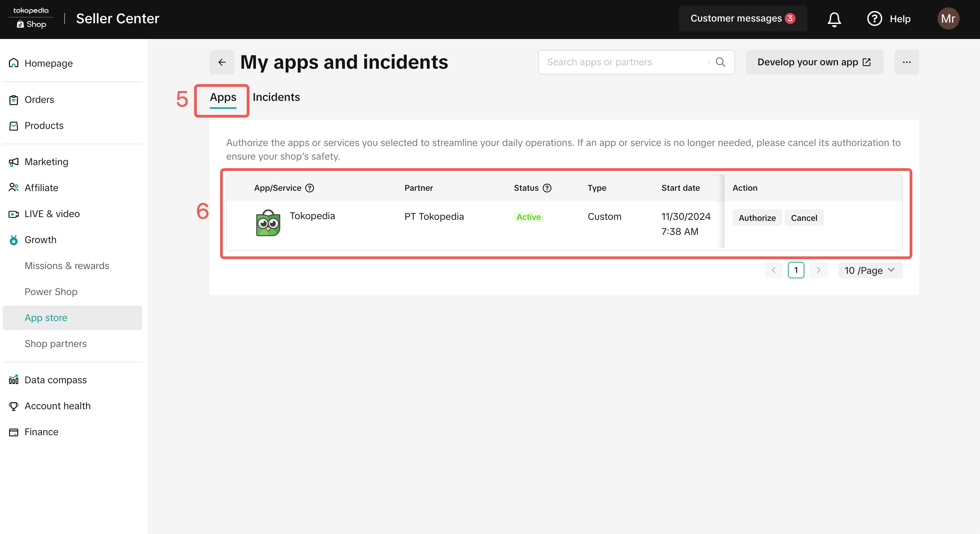Click the back arrow button
Viewport: 980px width, 534px height.
pos(222,62)
